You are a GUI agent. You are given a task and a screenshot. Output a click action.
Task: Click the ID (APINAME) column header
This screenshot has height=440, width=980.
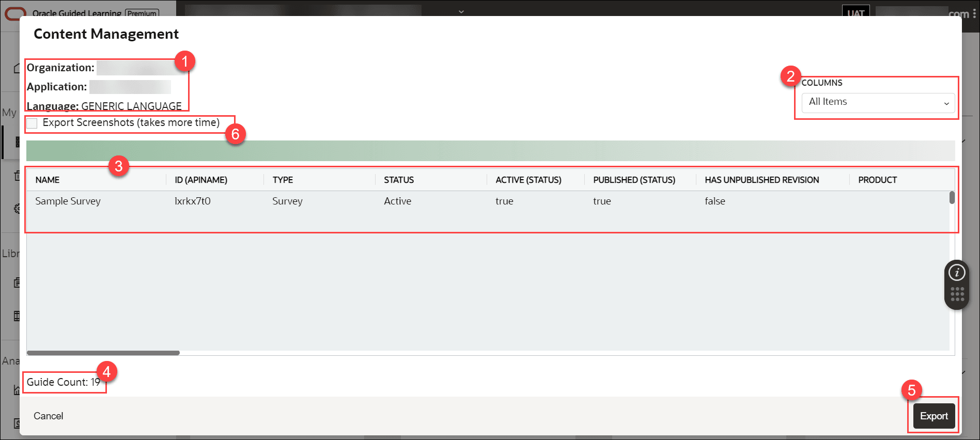201,180
